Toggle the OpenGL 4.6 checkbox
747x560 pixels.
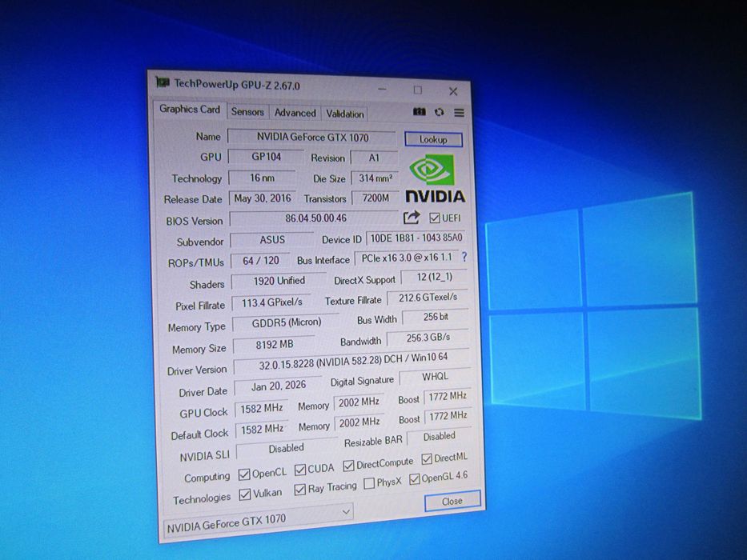415,478
